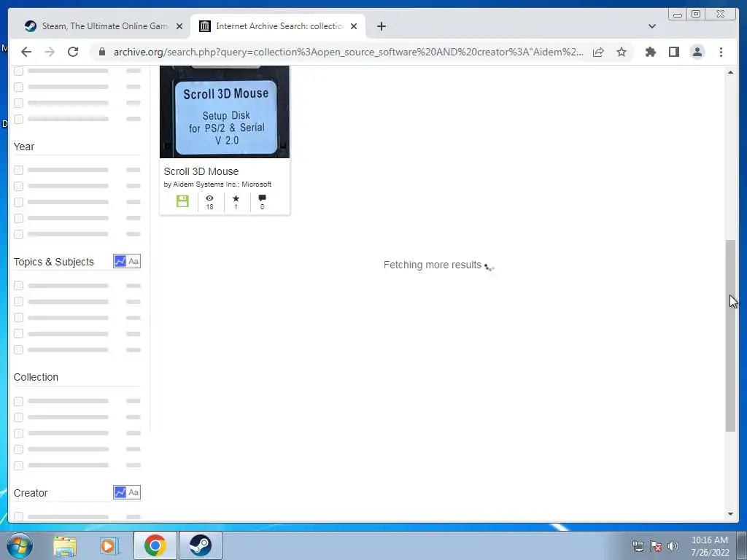Image resolution: width=747 pixels, height=560 pixels.
Task: Check the first Collection filter checkbox
Action: click(18, 402)
